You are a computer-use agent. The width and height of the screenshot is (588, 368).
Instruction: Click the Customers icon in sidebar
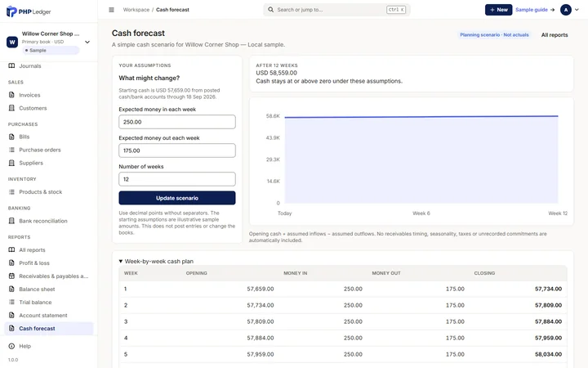pos(11,108)
